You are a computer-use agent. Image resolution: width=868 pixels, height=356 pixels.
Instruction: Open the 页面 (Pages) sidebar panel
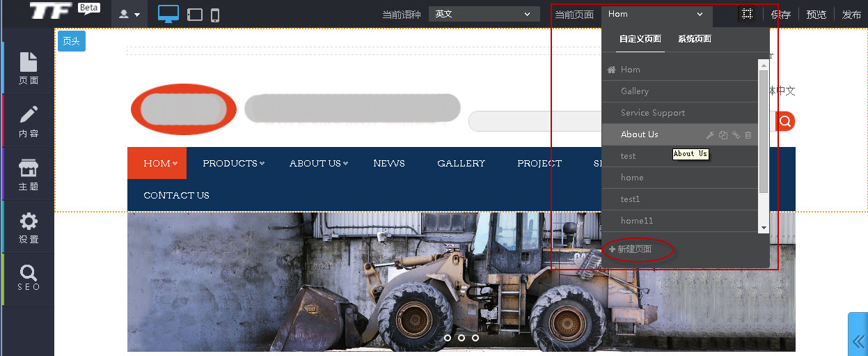(x=29, y=68)
